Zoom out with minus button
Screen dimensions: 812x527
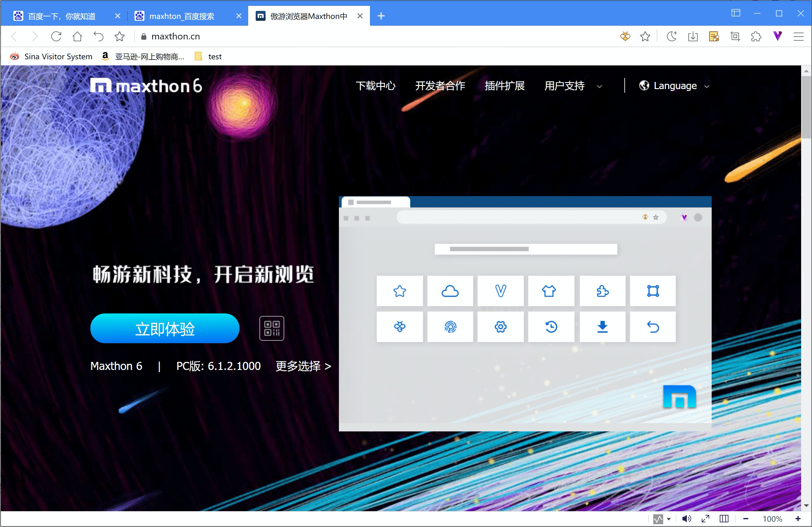[x=746, y=519]
